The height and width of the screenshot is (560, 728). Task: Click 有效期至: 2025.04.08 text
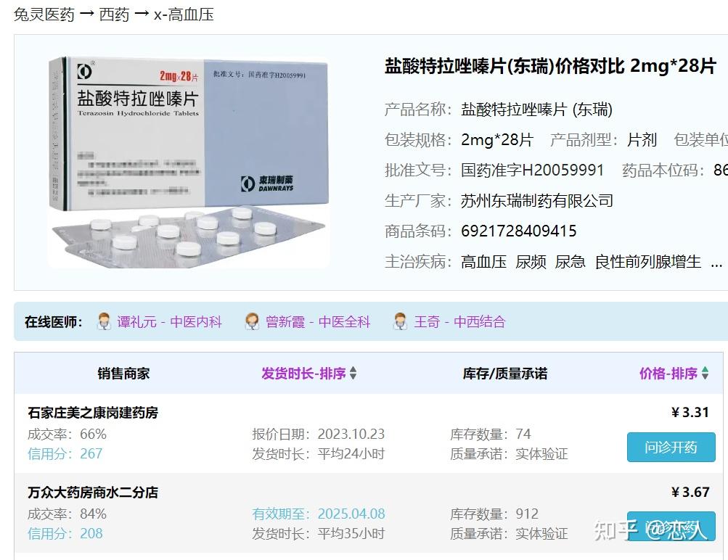click(319, 514)
